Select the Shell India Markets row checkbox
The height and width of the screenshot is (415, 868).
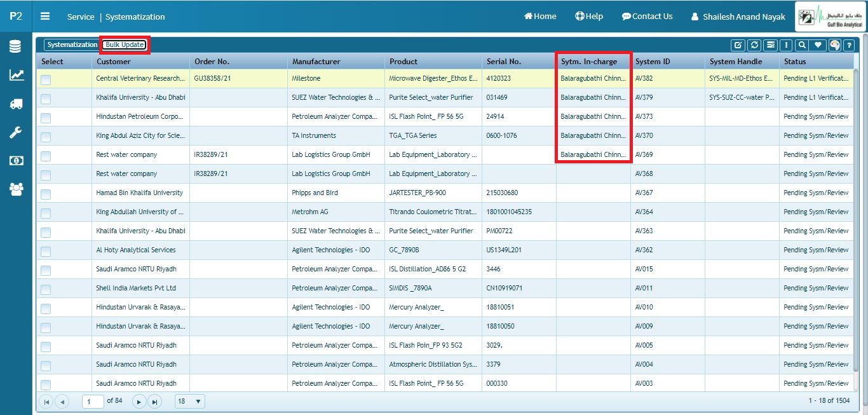(46, 289)
